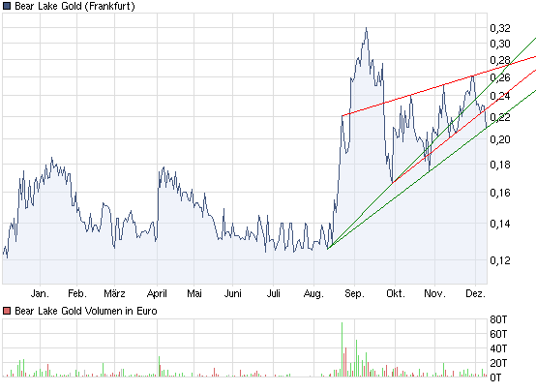Click the 0,28 price axis value
The width and height of the screenshot is (536, 392).
click(x=500, y=60)
